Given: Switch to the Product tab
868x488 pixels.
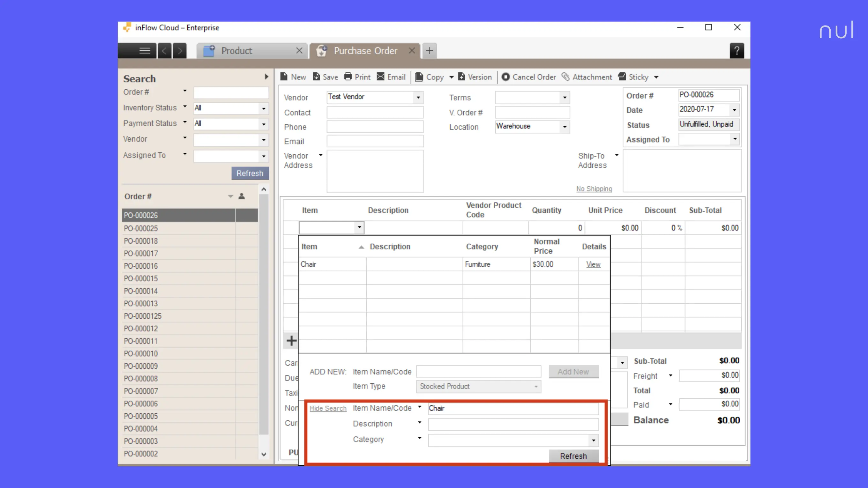Looking at the screenshot, I should [252, 51].
